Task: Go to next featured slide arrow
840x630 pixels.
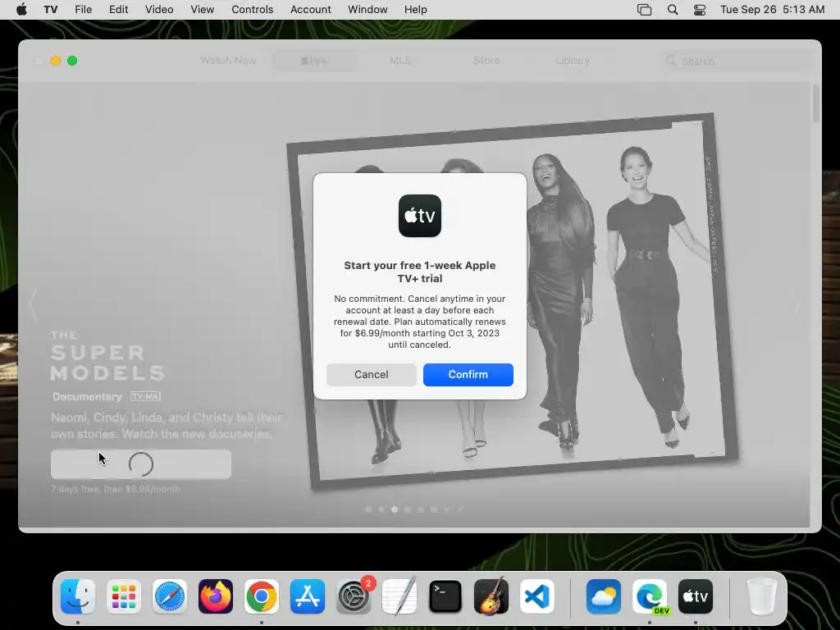Action: tap(797, 304)
